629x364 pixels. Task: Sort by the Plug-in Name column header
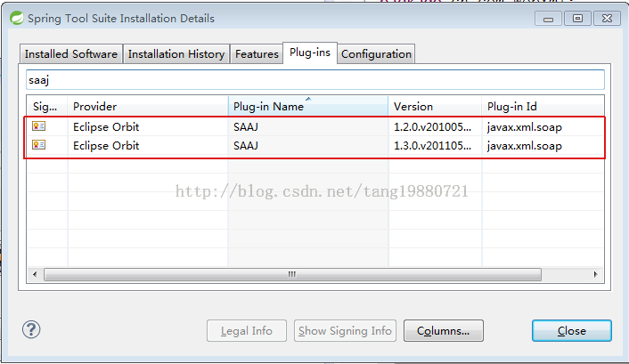[x=308, y=106]
